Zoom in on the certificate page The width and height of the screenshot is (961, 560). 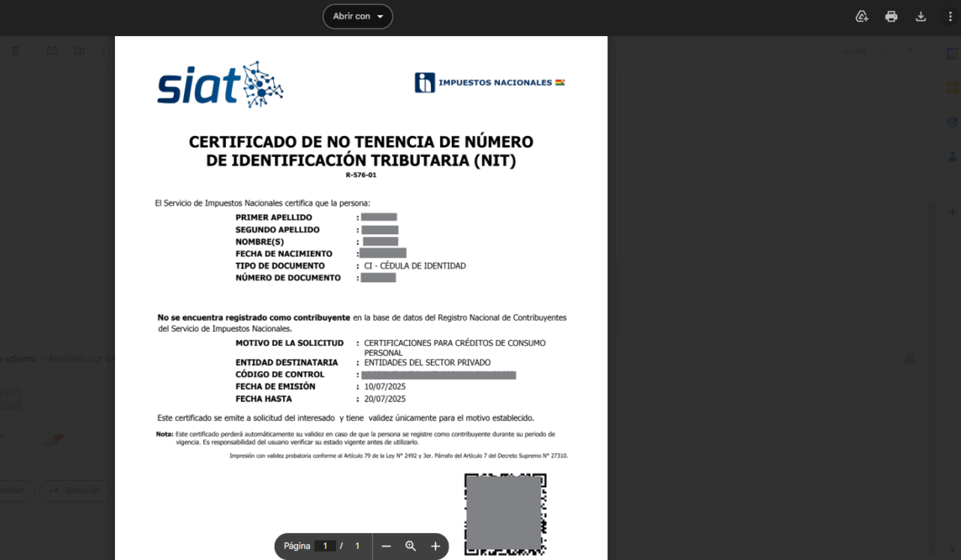tap(435, 546)
